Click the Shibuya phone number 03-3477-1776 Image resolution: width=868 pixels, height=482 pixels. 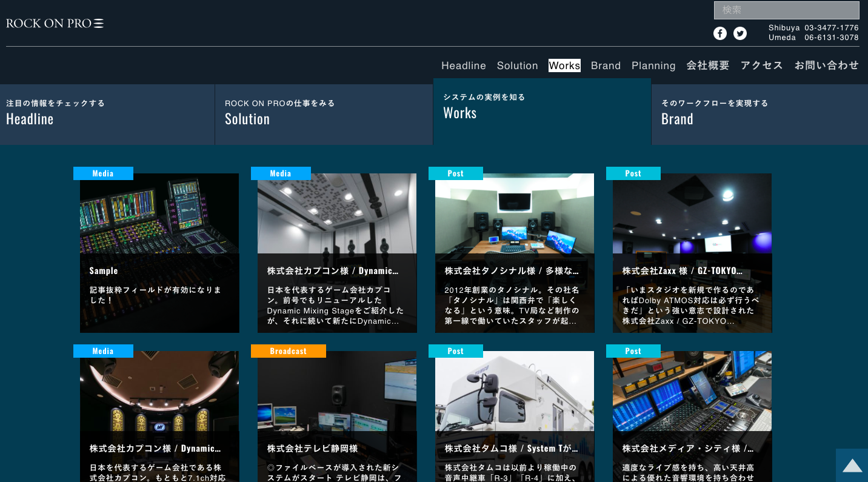click(x=832, y=28)
